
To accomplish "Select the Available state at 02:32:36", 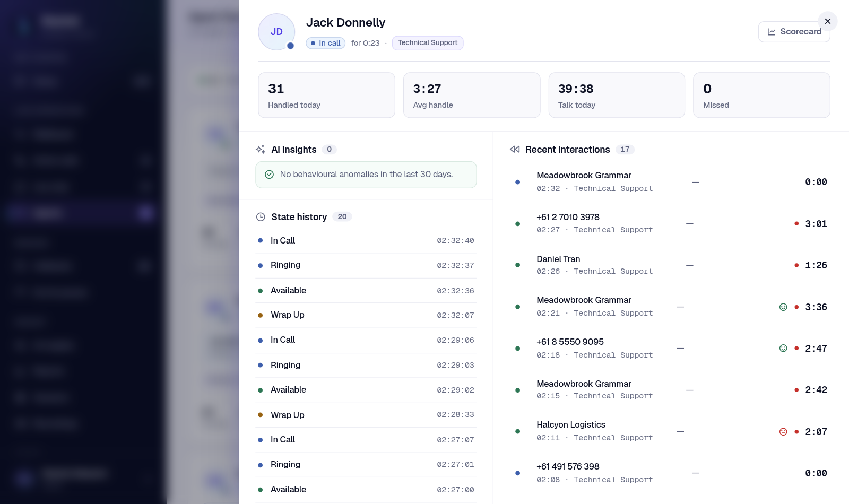I will coord(366,291).
